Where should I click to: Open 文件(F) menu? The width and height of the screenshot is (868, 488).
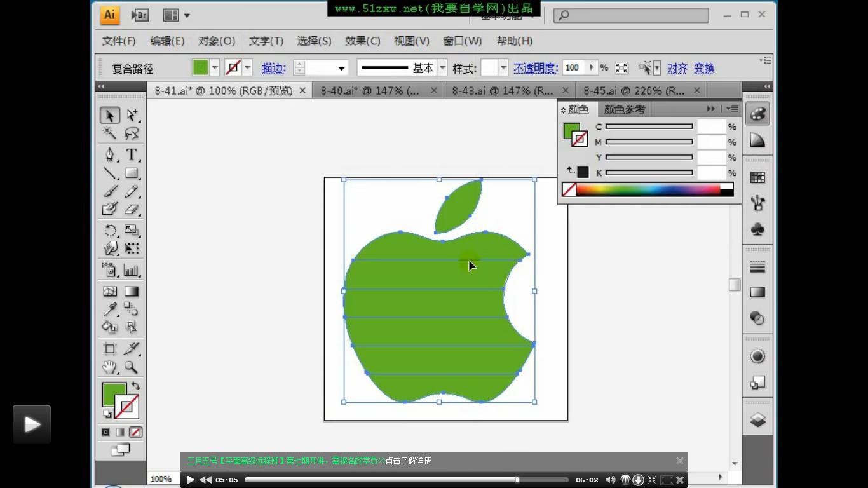119,41
